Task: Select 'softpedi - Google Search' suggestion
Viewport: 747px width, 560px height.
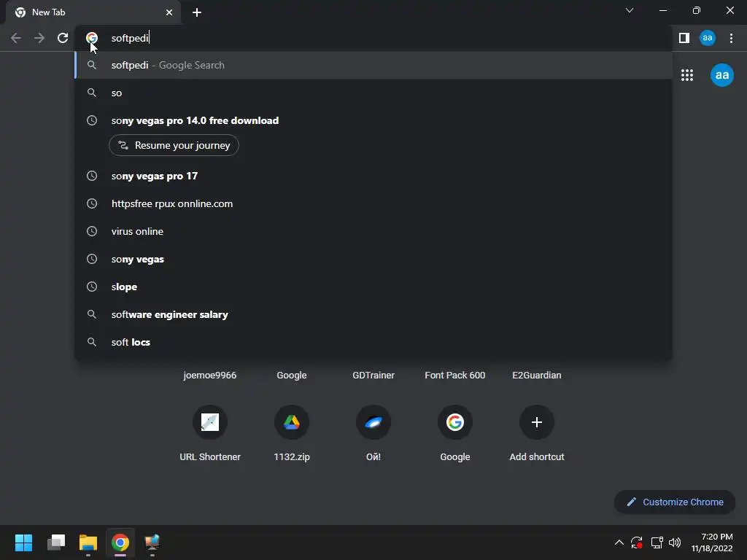Action: pyautogui.click(x=373, y=65)
